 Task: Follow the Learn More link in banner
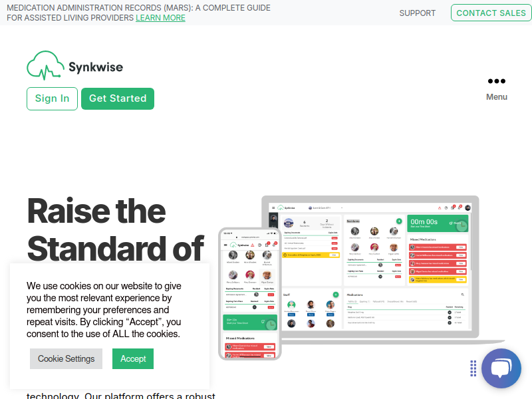click(x=160, y=18)
